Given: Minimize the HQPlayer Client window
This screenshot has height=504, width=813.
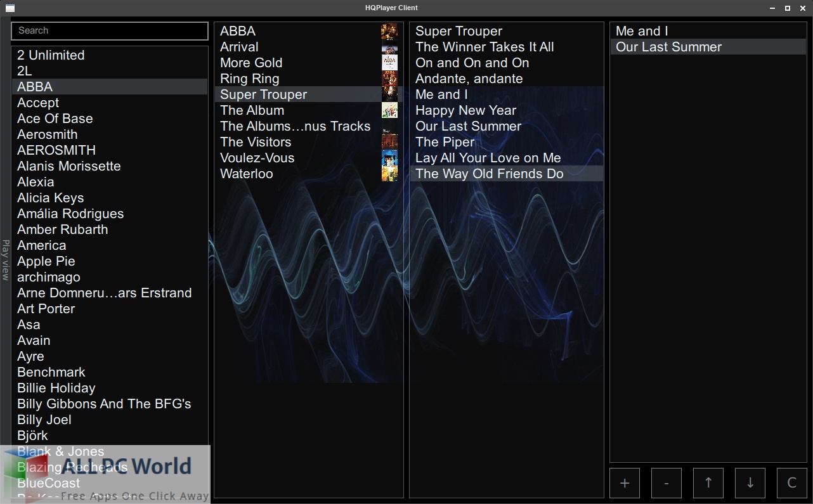Looking at the screenshot, I should pos(772,8).
